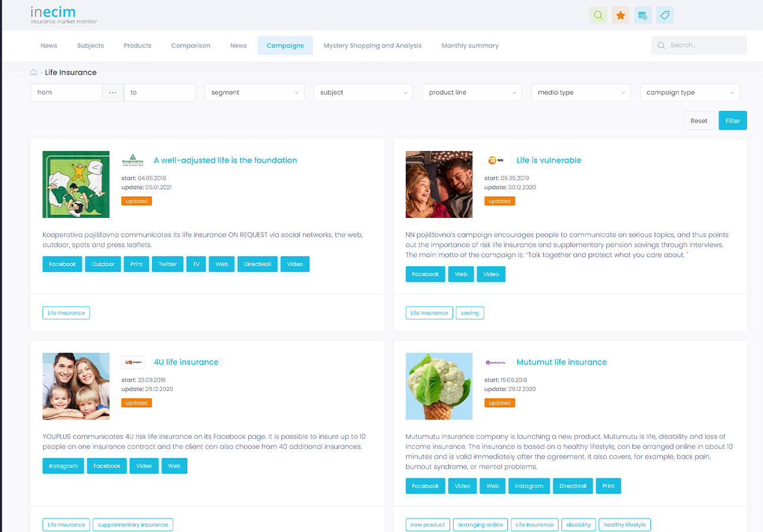Open 'Life is vulnerable' campaign link
The height and width of the screenshot is (532, 763).
pos(549,160)
